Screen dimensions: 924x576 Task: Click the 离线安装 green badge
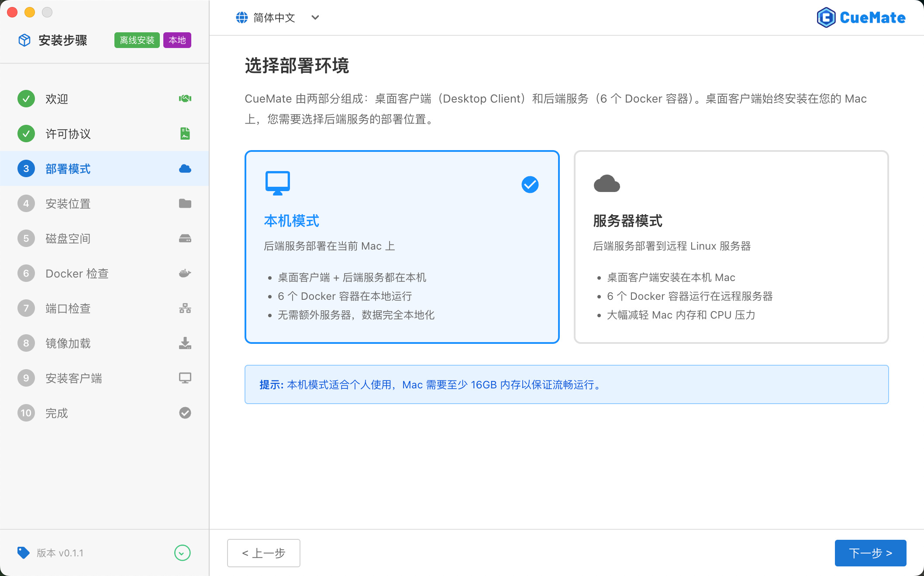[137, 40]
